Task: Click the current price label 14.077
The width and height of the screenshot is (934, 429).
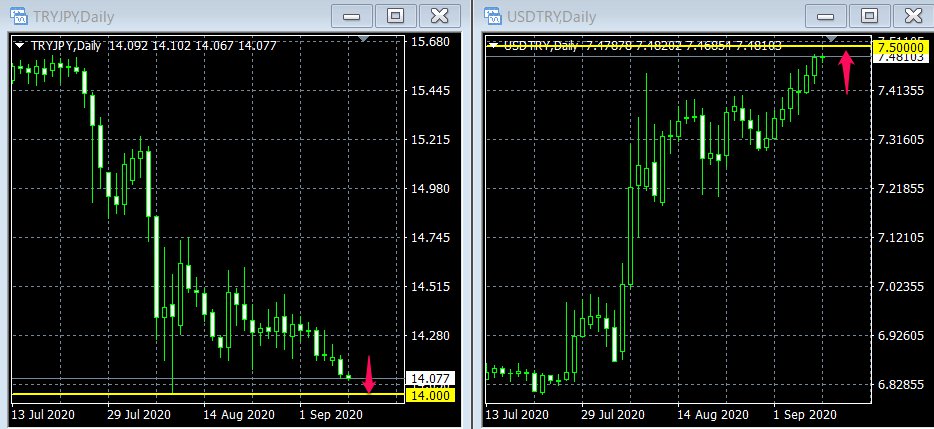Action: coord(430,378)
